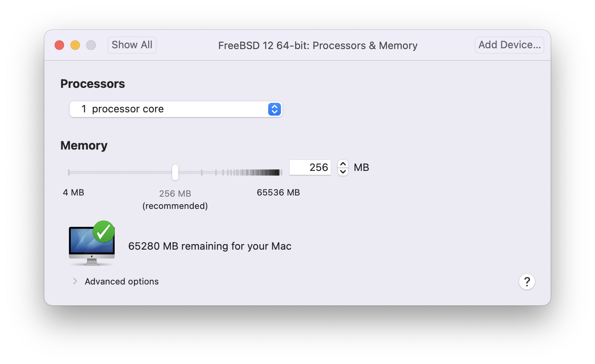Click the Advanced options disclosure chevron

pyautogui.click(x=75, y=281)
